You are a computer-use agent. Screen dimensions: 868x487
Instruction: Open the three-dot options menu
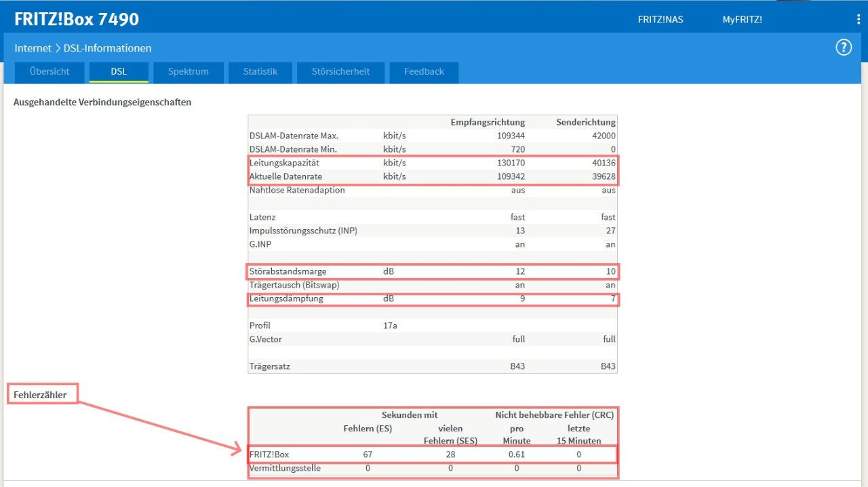[x=859, y=20]
